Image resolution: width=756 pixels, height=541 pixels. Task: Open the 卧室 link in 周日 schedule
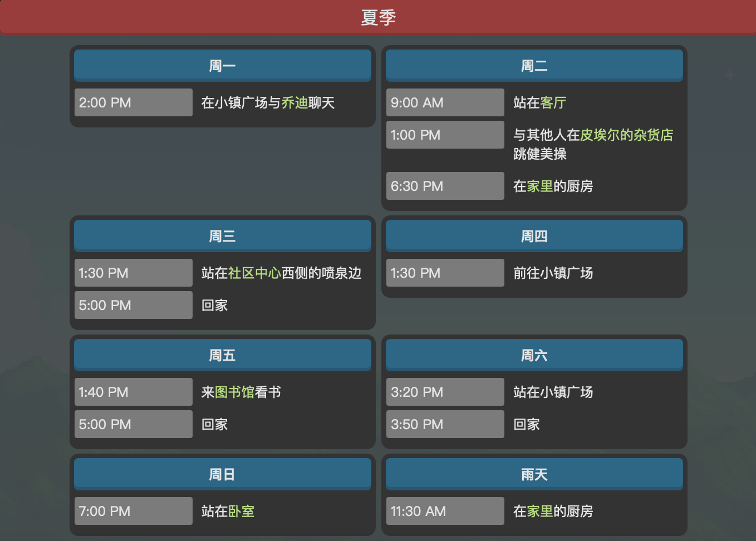[x=242, y=512]
